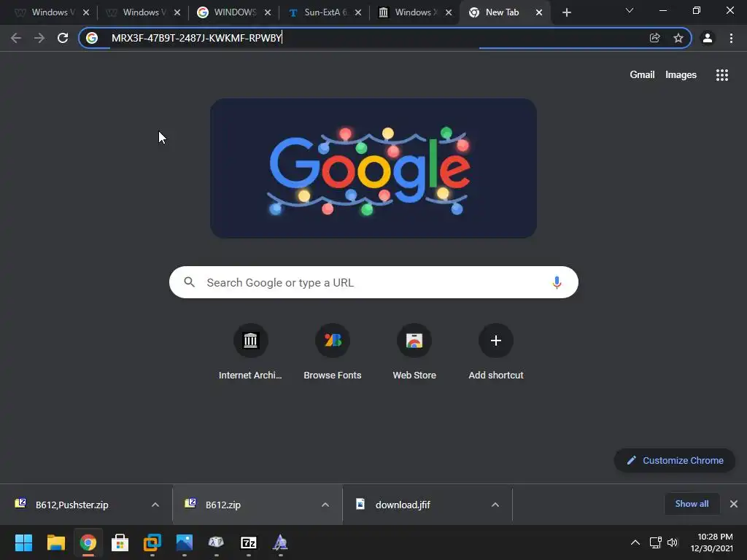Click Customize Chrome button
The image size is (747, 560).
click(675, 461)
